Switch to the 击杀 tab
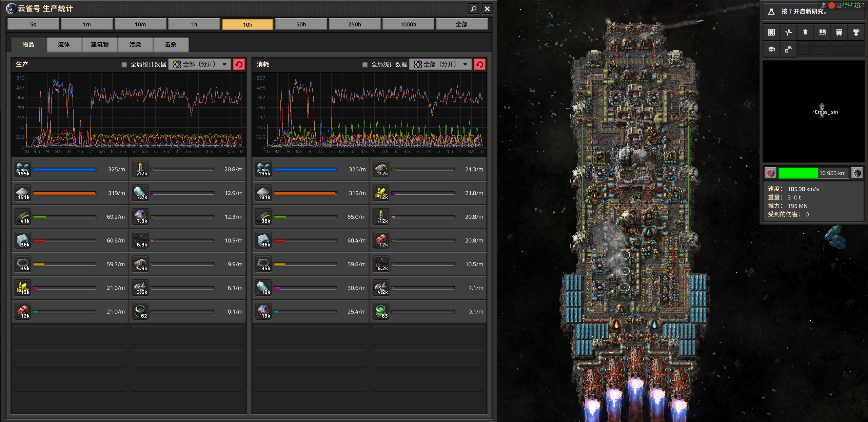Viewport: 868px width, 422px height. (x=171, y=45)
